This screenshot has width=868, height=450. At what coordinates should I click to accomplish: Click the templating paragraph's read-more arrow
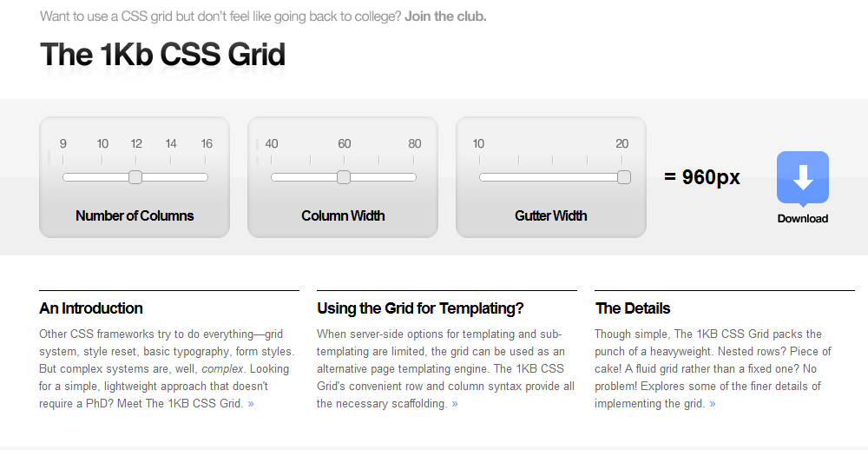[455, 404]
